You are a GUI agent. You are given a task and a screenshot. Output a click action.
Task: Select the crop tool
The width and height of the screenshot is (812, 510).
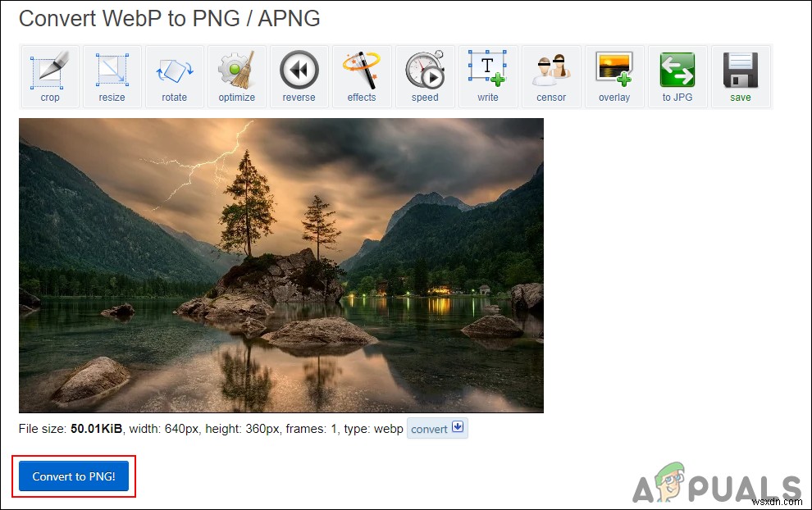(49, 75)
